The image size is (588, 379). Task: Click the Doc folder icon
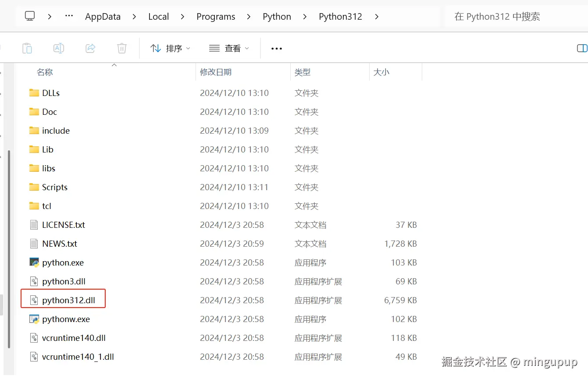(34, 112)
